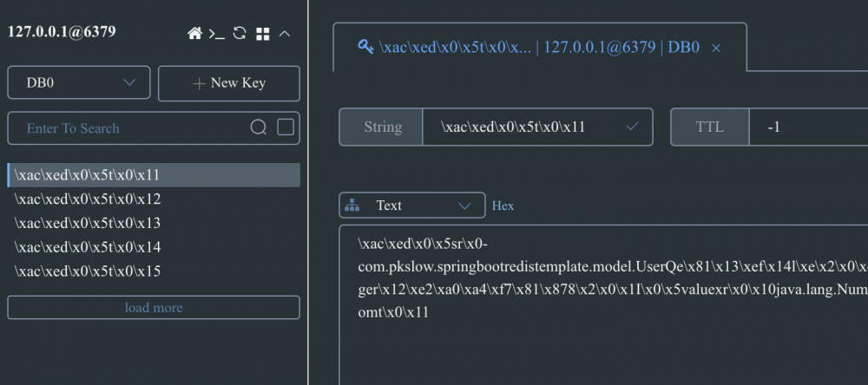Switch to the open key tab
868x385 pixels.
tap(529, 48)
